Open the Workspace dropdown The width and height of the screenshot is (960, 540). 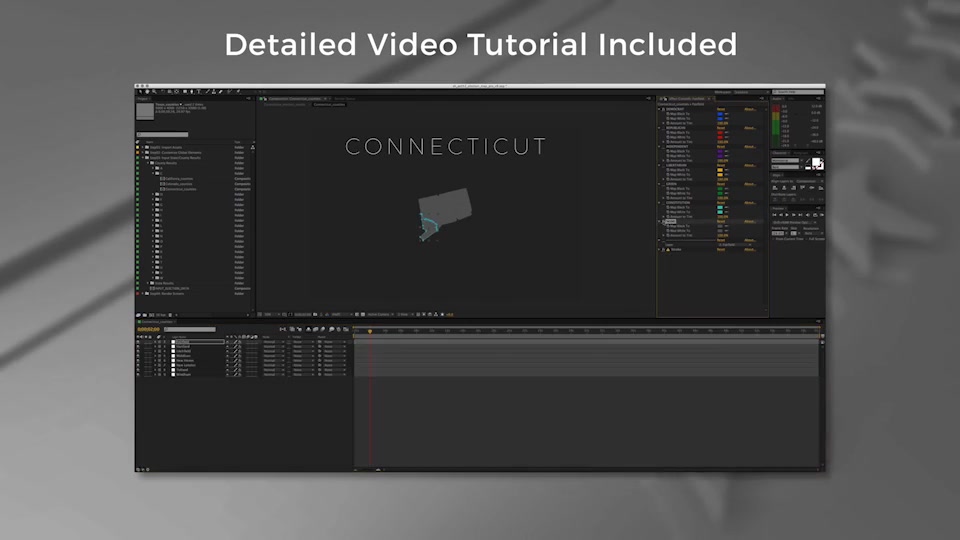point(751,92)
